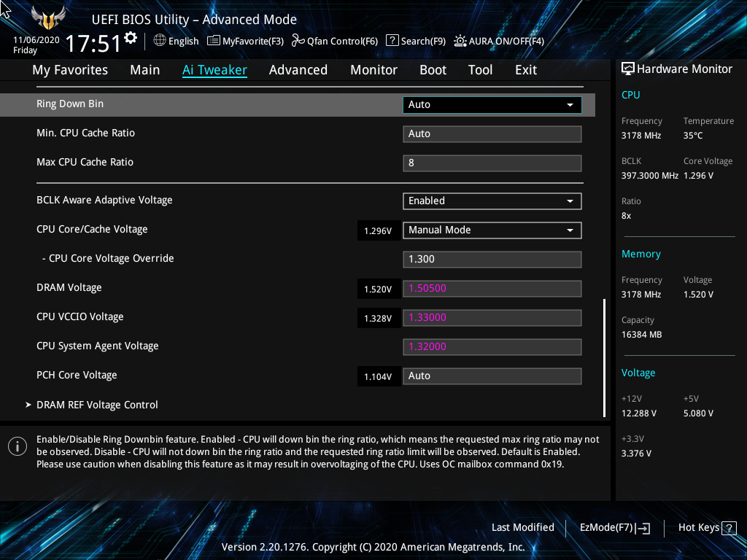The height and width of the screenshot is (560, 747).
Task: Select the Max CPU Cache Ratio field
Action: [492, 163]
